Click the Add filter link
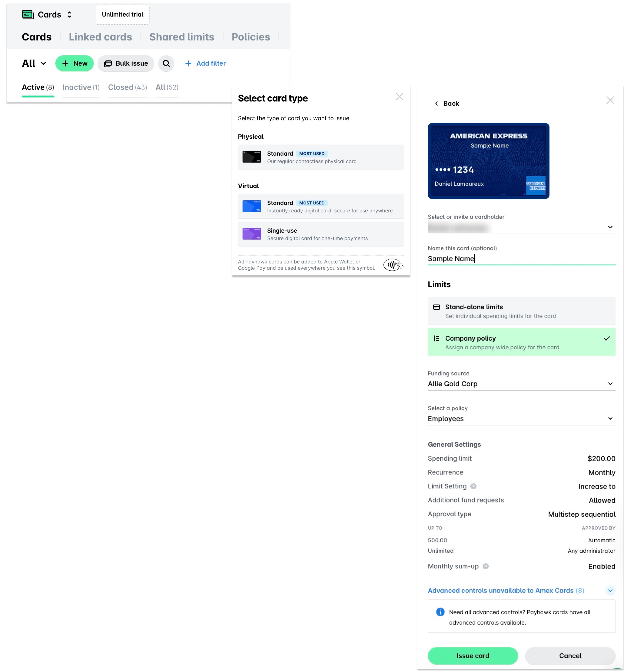This screenshot has width=630, height=672. [205, 63]
